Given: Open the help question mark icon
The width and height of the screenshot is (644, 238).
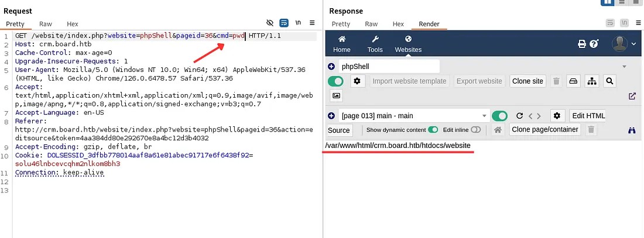Looking at the screenshot, I should 594,44.
